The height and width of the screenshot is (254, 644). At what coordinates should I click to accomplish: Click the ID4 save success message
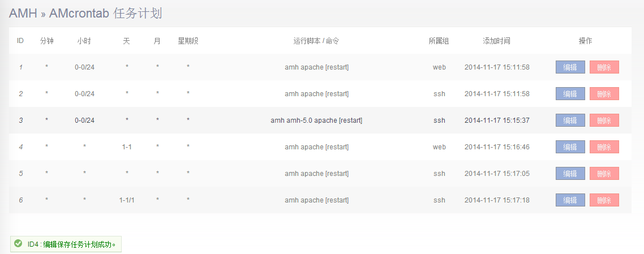pyautogui.click(x=72, y=244)
